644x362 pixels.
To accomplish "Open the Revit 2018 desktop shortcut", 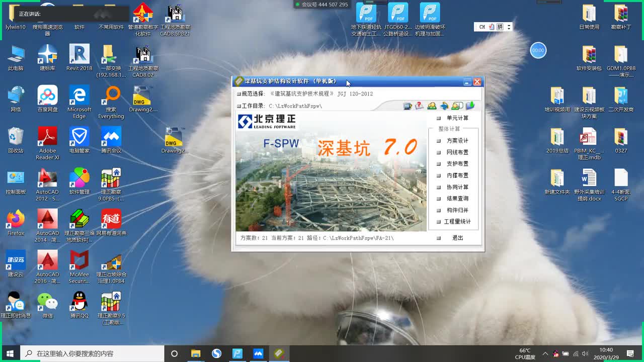I will pos(79,57).
